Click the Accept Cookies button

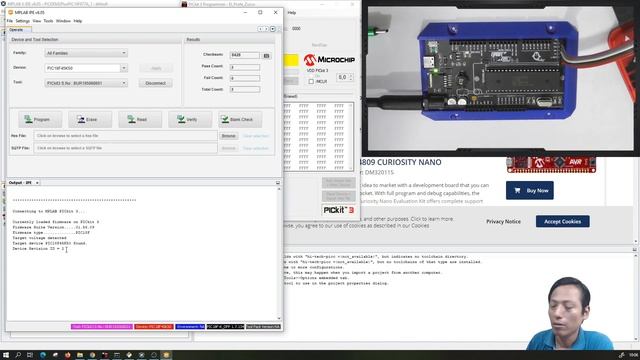click(x=562, y=222)
